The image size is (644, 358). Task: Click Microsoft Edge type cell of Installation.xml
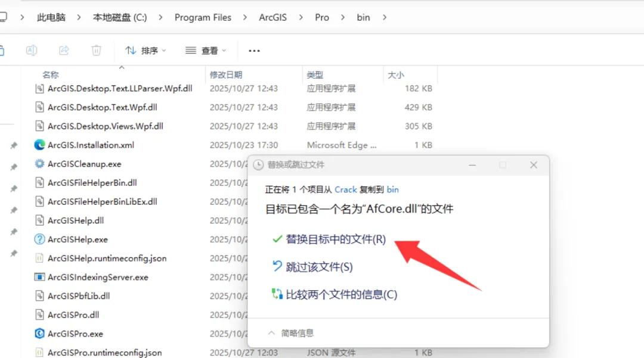pyautogui.click(x=341, y=145)
